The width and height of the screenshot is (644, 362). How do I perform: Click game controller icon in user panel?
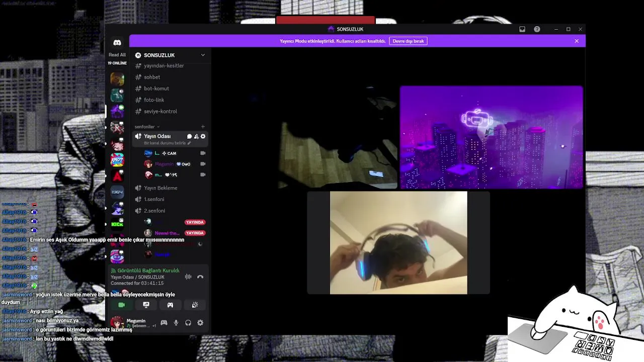(x=164, y=323)
